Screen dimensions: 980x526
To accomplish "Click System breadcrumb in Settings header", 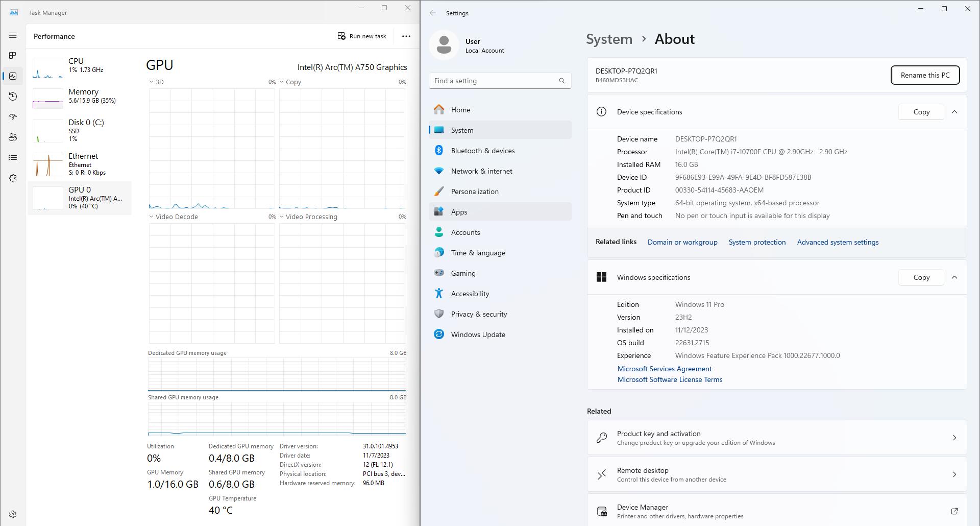I will (x=609, y=39).
